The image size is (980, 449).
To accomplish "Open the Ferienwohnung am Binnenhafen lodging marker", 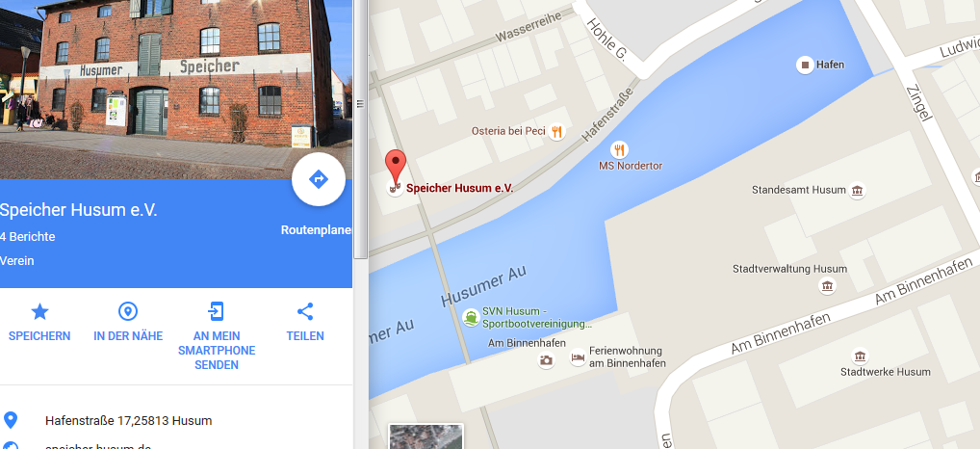I will pos(579,357).
